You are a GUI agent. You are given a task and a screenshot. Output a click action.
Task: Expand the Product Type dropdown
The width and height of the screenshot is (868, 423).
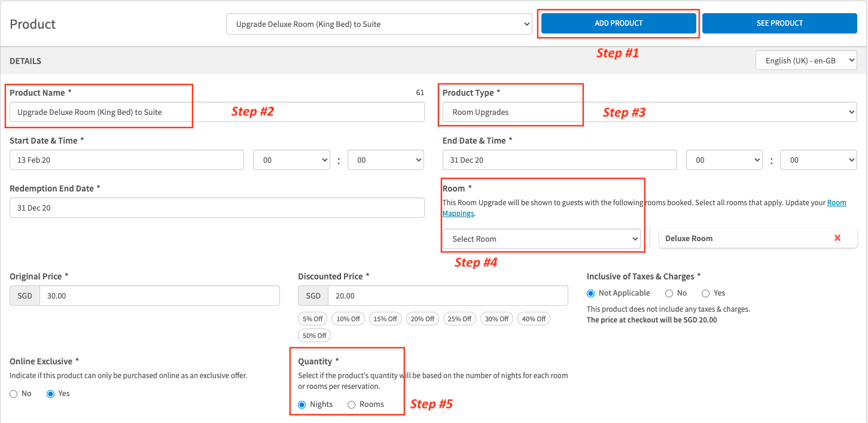click(649, 112)
